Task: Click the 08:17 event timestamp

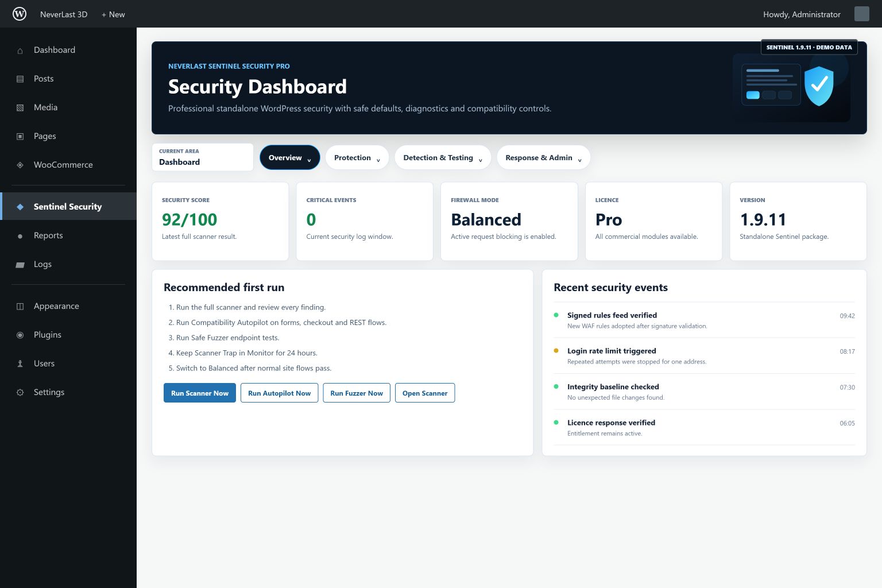Action: tap(847, 351)
